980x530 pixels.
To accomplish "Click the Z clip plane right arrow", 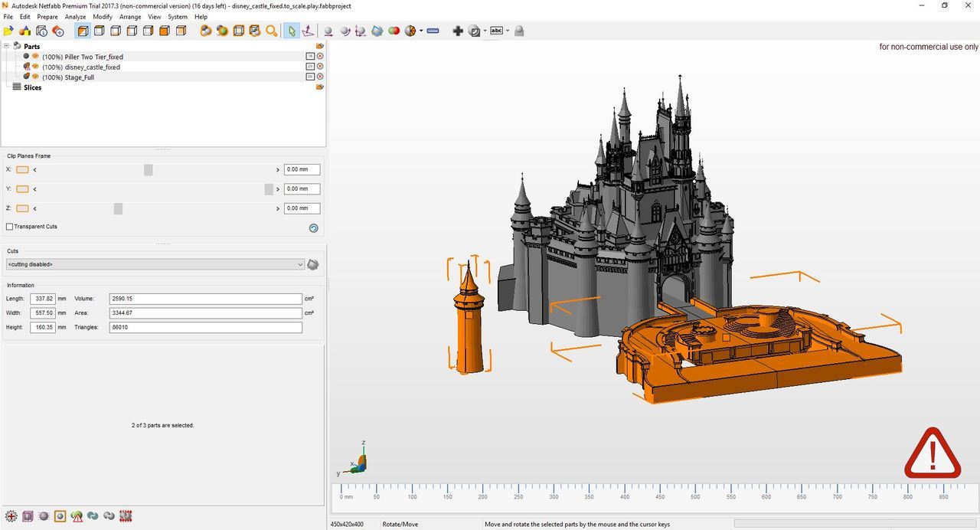I will point(278,208).
